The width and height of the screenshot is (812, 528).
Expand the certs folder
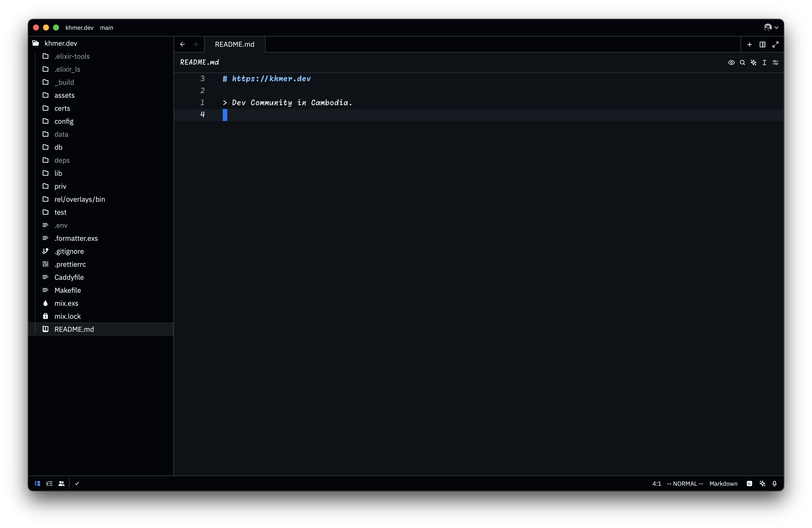tap(101, 108)
